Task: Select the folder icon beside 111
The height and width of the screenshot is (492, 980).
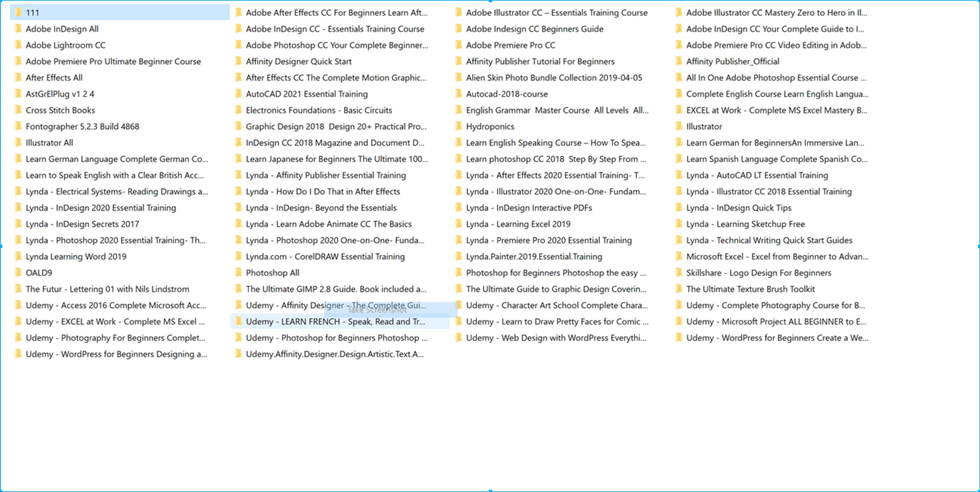Action: pos(18,13)
